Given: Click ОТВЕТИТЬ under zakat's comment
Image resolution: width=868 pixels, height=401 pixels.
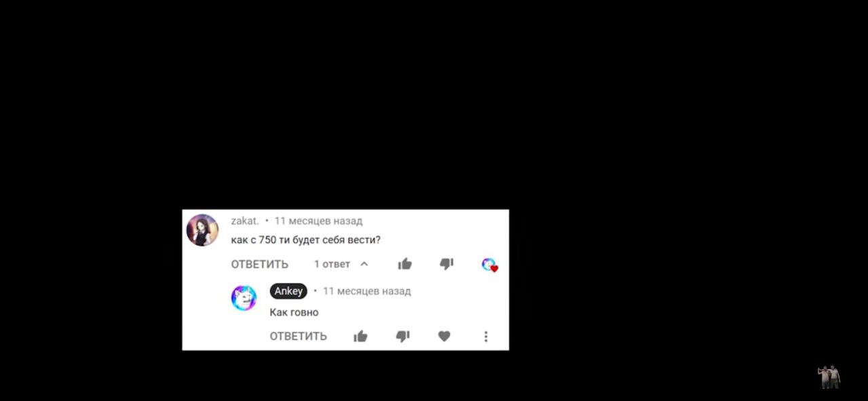Looking at the screenshot, I should pos(260,264).
